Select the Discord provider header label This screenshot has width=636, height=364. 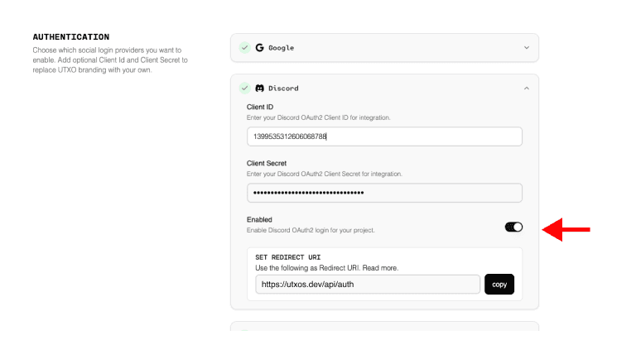[282, 88]
